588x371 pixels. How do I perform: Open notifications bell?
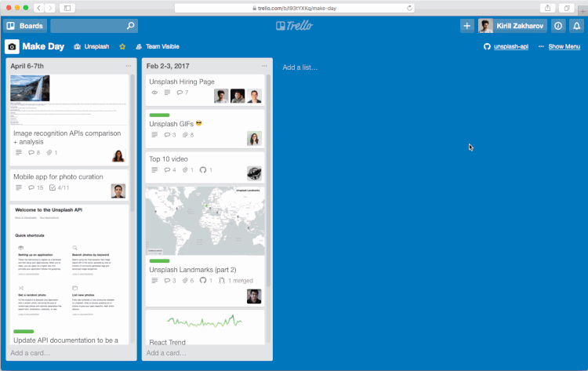576,26
